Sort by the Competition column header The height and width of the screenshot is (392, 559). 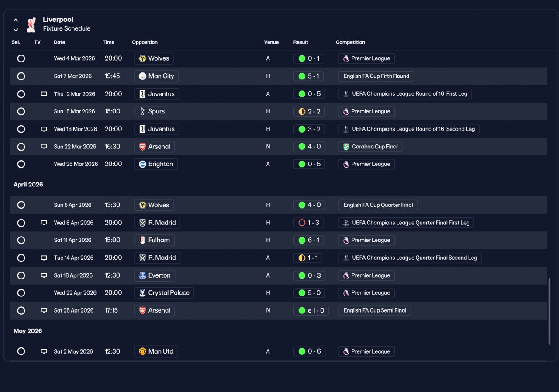(350, 42)
